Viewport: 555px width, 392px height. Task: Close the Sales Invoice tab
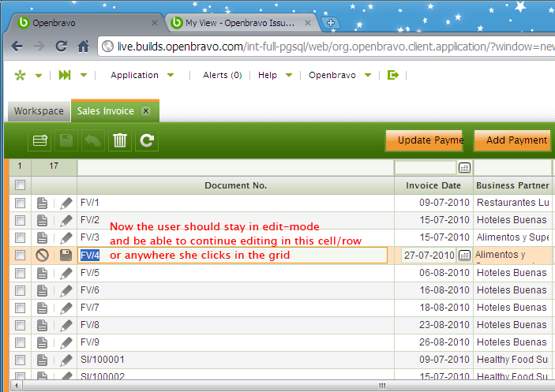point(145,111)
